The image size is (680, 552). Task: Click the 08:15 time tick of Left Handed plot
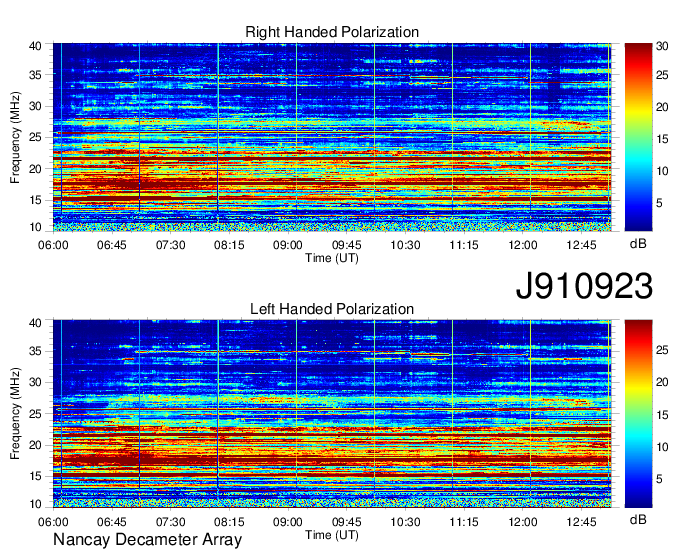point(229,522)
